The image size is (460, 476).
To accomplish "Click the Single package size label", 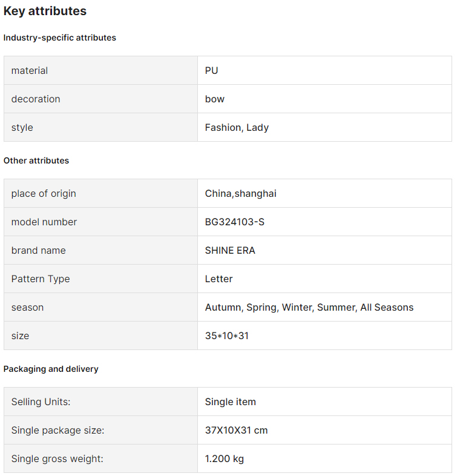I will coord(57,431).
